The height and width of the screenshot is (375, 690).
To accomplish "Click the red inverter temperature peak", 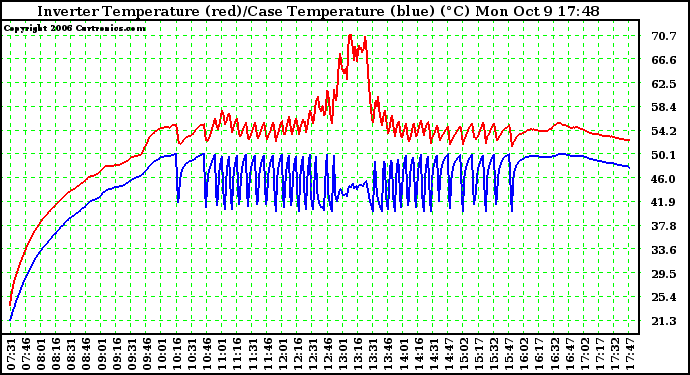I will click(350, 35).
